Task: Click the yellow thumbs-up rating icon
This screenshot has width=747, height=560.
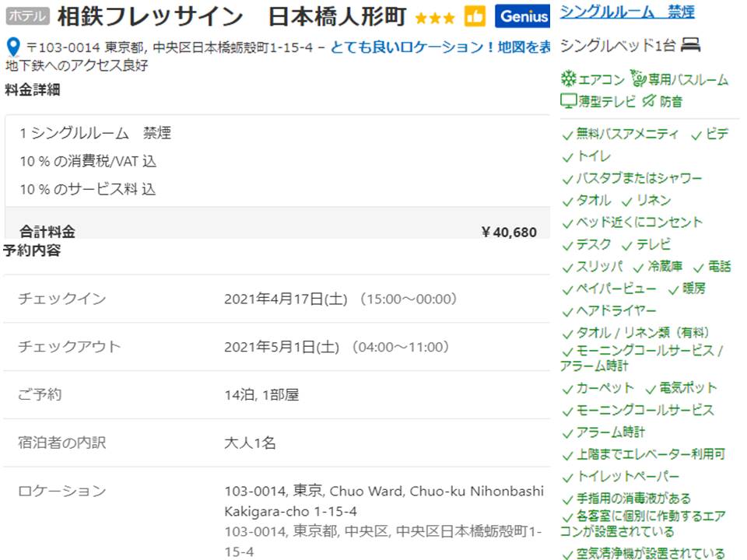Action: pos(475,16)
